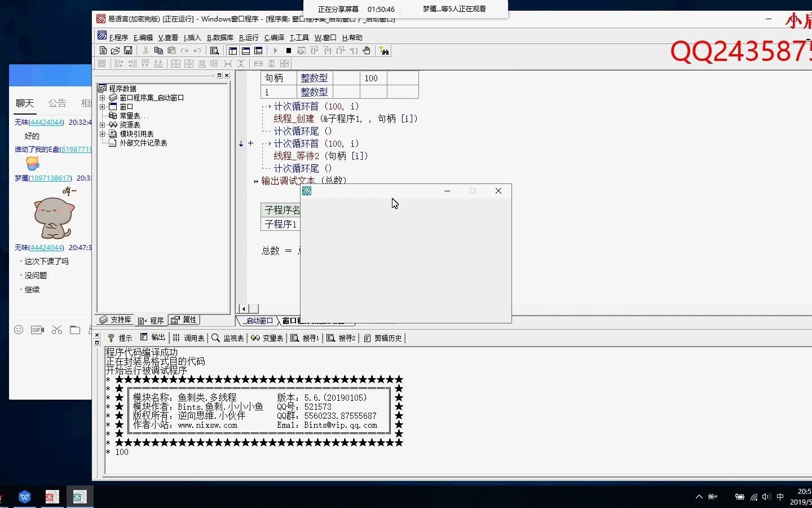Click the Stop debugging square icon
This screenshot has width=812, height=508.
click(288, 51)
